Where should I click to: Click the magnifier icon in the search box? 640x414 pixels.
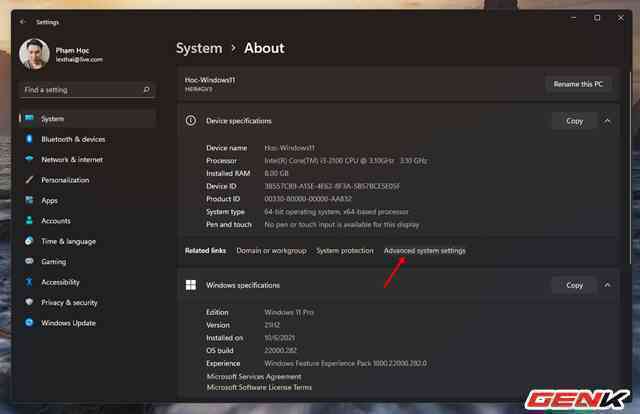(147, 89)
